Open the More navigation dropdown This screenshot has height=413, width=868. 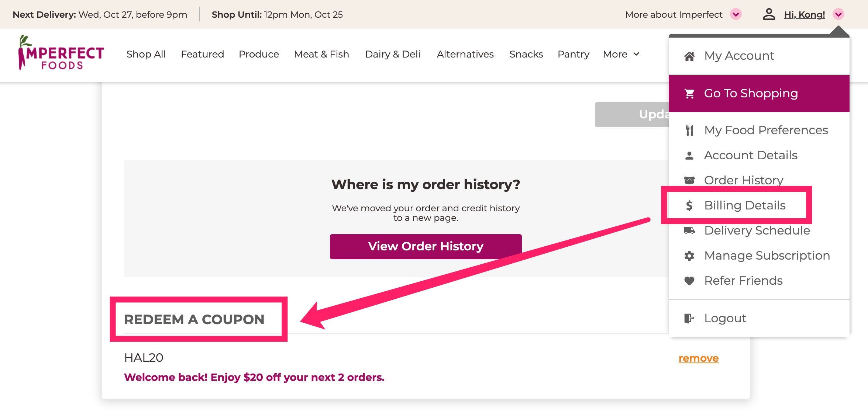[621, 54]
